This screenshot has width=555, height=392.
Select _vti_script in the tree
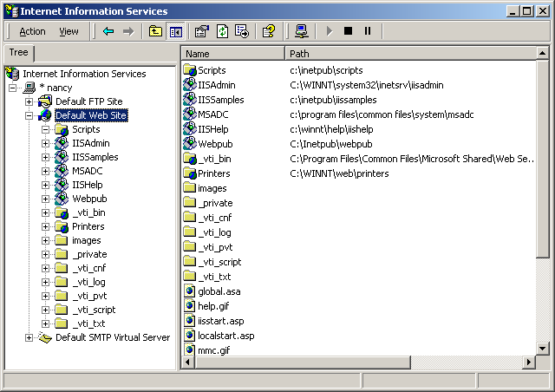pyautogui.click(x=94, y=310)
